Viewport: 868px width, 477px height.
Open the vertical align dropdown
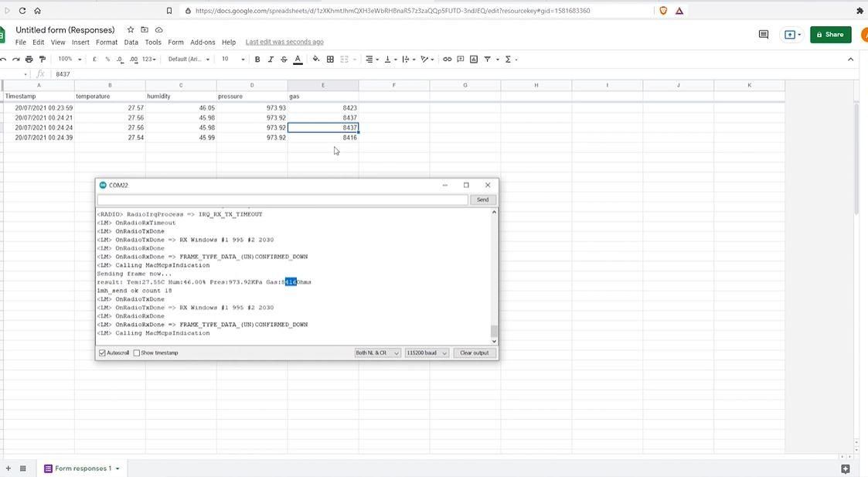pos(390,60)
